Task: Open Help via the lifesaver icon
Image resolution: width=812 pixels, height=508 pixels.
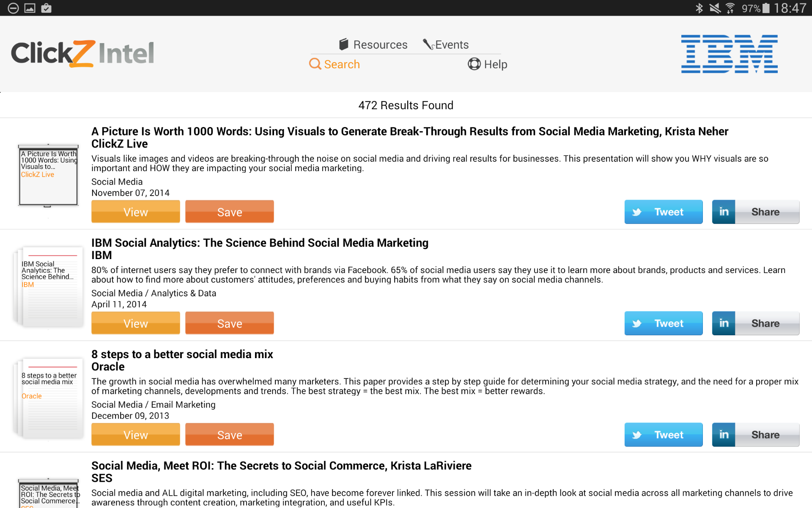Action: [x=474, y=64]
